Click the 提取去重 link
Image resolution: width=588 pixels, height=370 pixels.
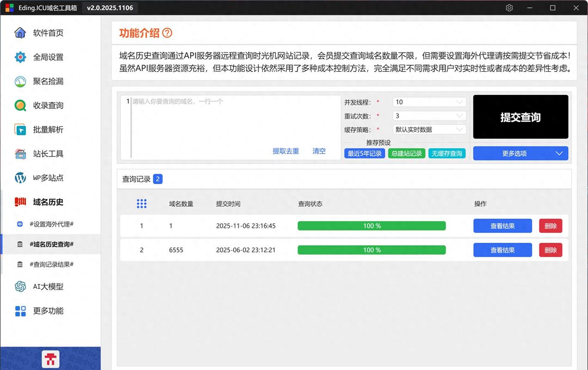pos(286,151)
